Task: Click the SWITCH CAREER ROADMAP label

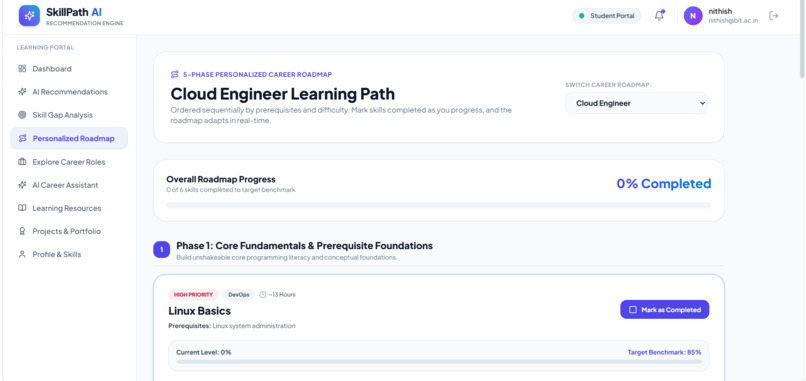Action: point(608,85)
